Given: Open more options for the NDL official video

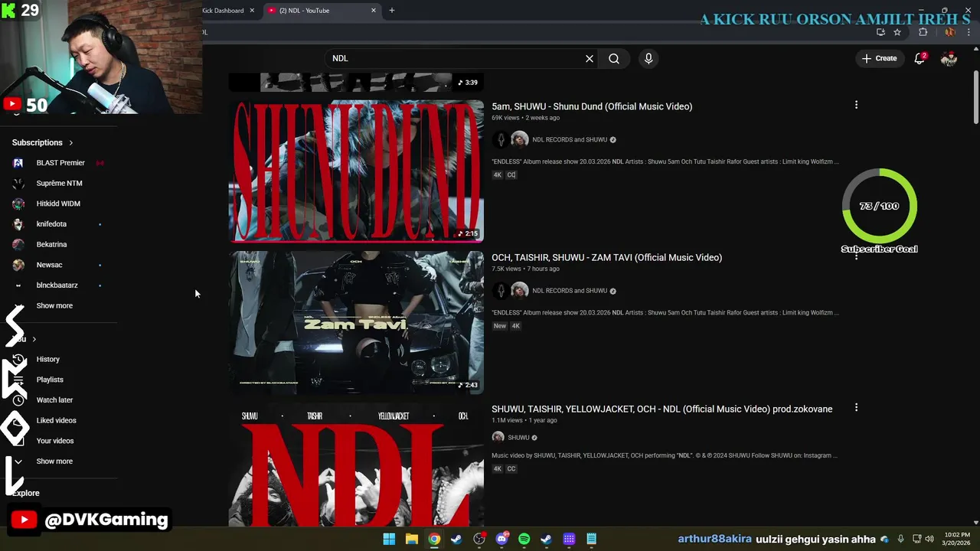Looking at the screenshot, I should [x=856, y=408].
